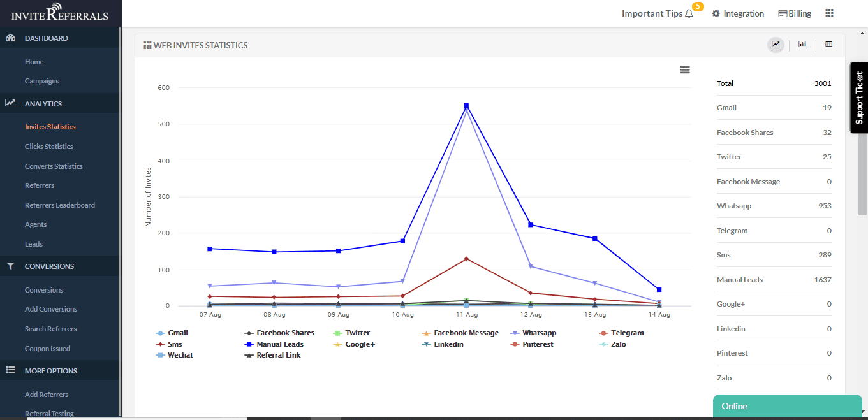
Task: Open the chart hamburger export menu
Action: click(x=685, y=70)
